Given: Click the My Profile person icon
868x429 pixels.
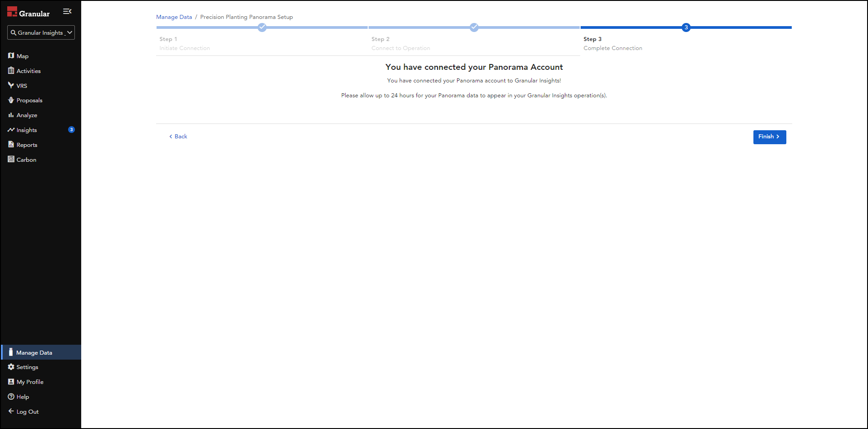Looking at the screenshot, I should coord(11,382).
